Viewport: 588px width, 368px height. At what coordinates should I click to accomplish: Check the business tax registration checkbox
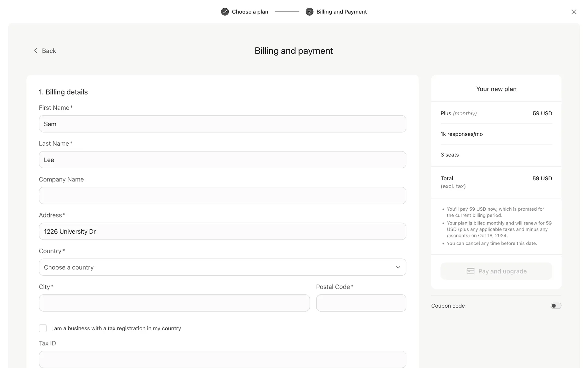(43, 328)
